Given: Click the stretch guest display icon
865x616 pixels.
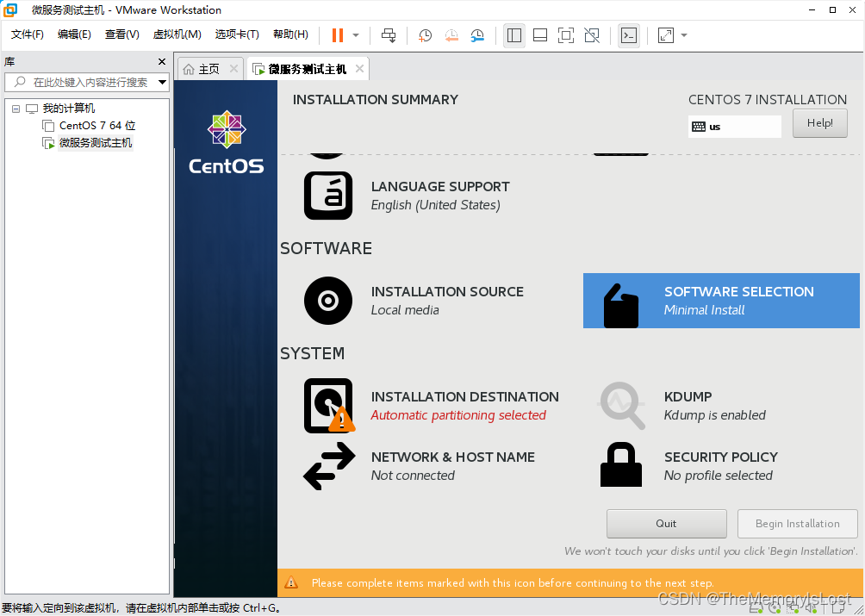Looking at the screenshot, I should [666, 35].
